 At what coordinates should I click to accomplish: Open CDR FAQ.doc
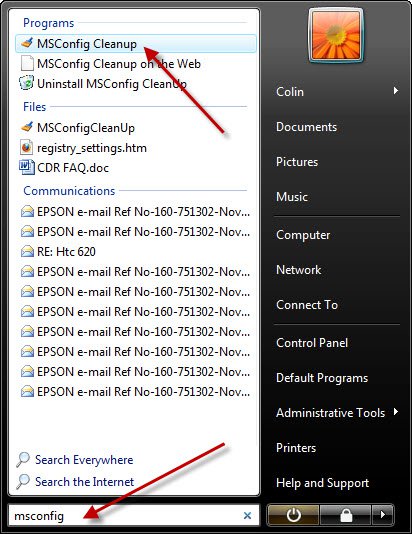coord(73,168)
